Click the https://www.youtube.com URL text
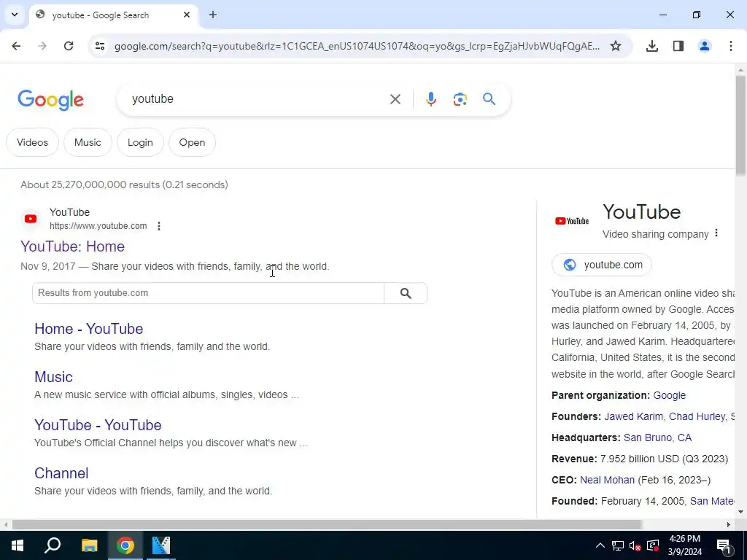This screenshot has height=560, width=747. (x=98, y=226)
